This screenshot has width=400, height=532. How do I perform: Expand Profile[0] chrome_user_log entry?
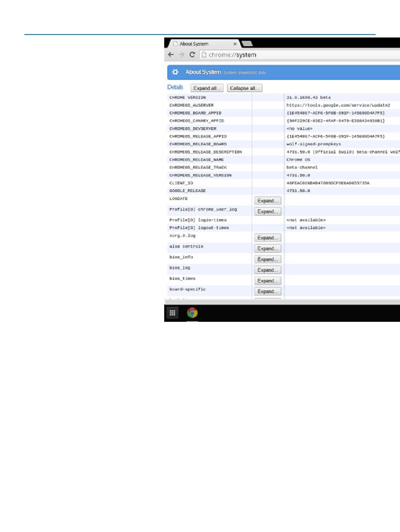point(268,211)
